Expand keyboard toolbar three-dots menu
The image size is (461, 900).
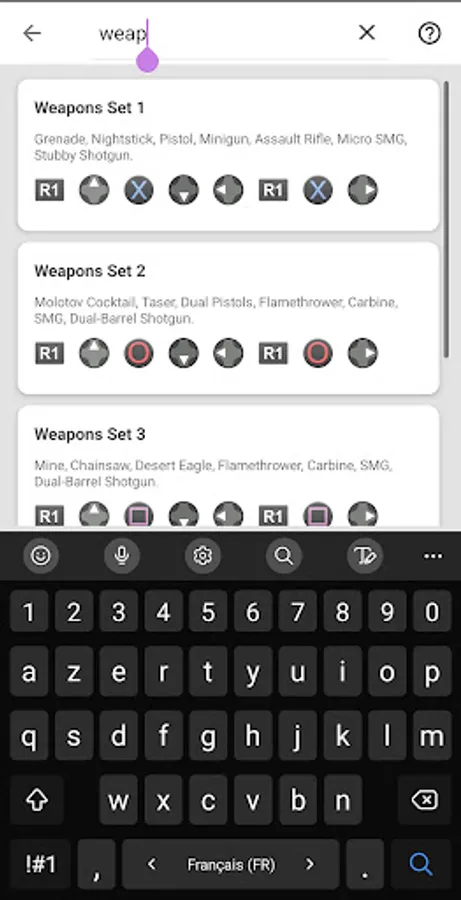point(433,556)
